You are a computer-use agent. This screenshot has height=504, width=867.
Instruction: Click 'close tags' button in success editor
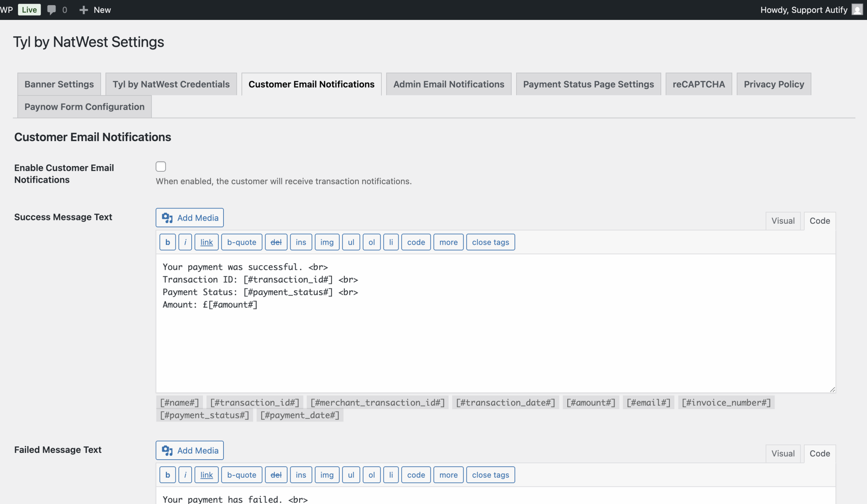coord(490,242)
